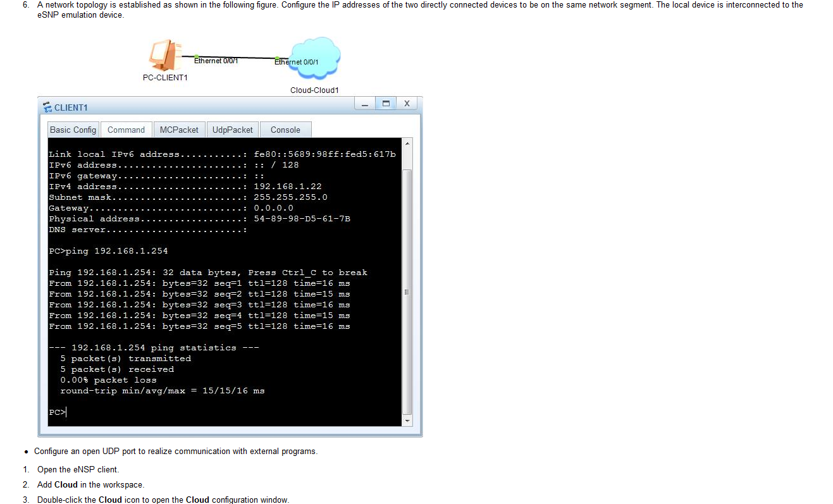Click the Gateway 0.0.0.0 value
The height and width of the screenshot is (504, 833).
[x=273, y=208]
